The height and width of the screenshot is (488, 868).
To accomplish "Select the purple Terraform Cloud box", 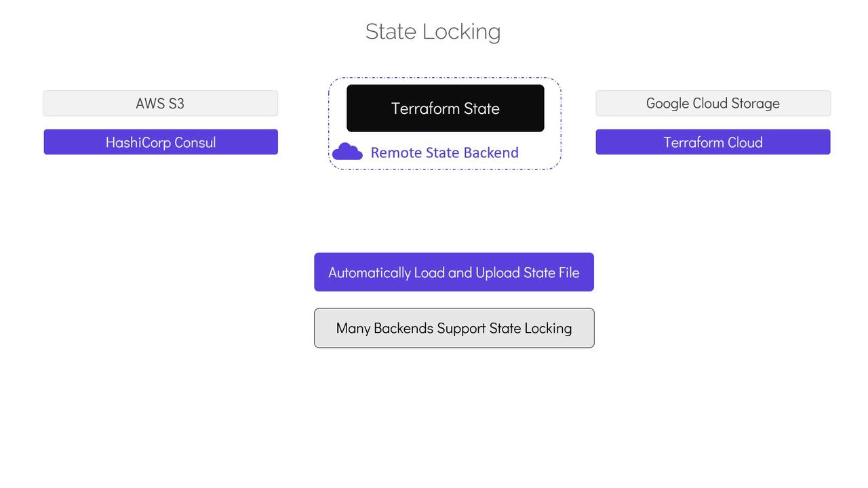I will pos(713,142).
